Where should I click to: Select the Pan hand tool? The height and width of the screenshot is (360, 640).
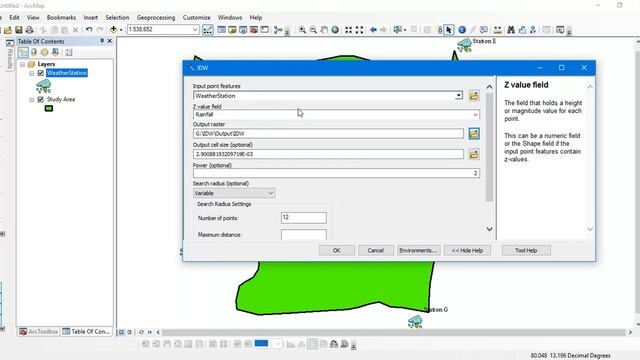click(324, 30)
